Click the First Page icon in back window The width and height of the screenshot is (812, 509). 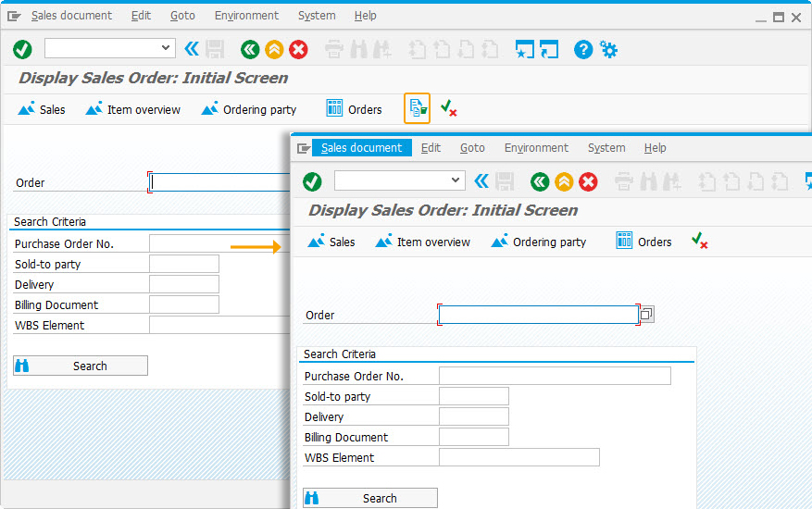[x=418, y=50]
